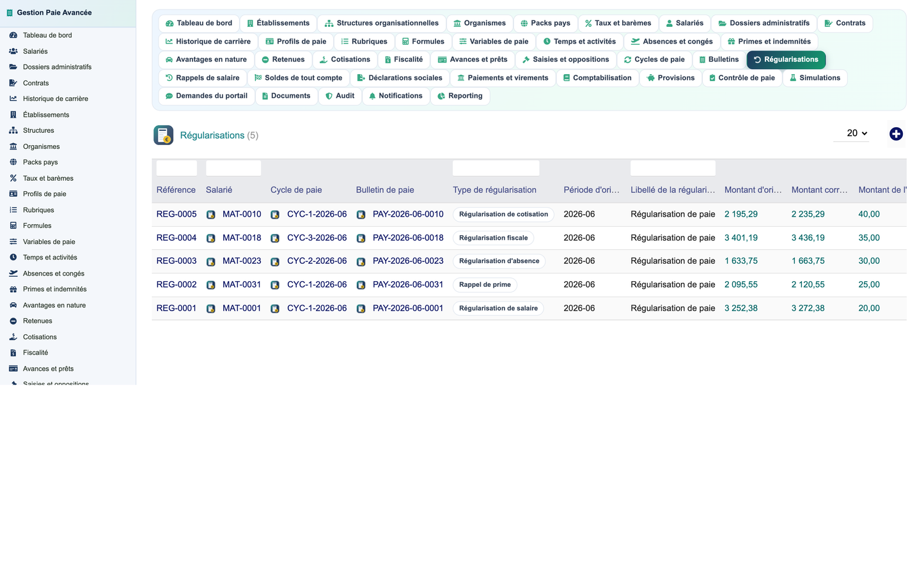The height and width of the screenshot is (577, 924).
Task: Open reference link REG-0001
Action: (x=176, y=308)
